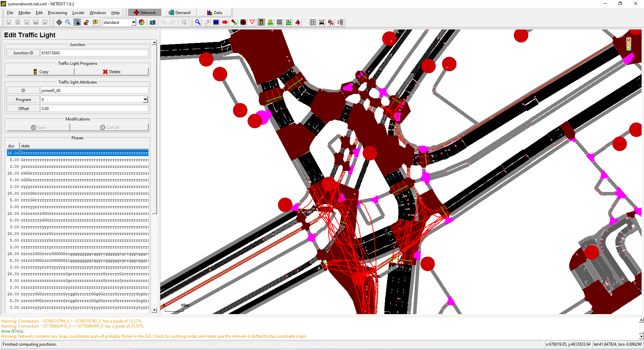Image resolution: width=644 pixels, height=350 pixels.
Task: Recenter the view using crosshair icon
Action: click(x=59, y=22)
